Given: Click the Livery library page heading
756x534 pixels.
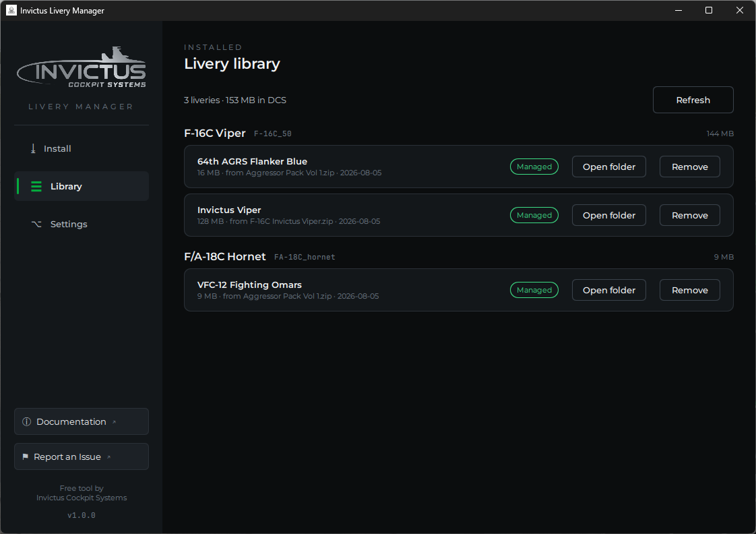Looking at the screenshot, I should tap(232, 63).
